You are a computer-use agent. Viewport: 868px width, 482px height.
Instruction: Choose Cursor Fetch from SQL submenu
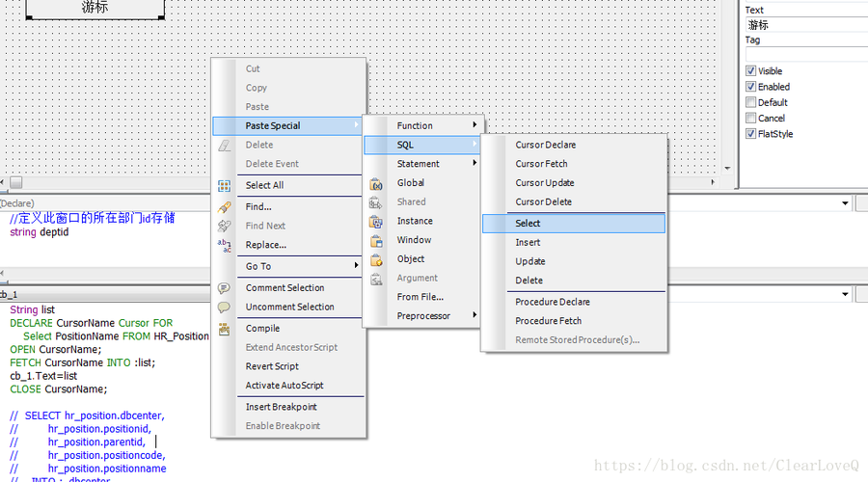[574, 164]
